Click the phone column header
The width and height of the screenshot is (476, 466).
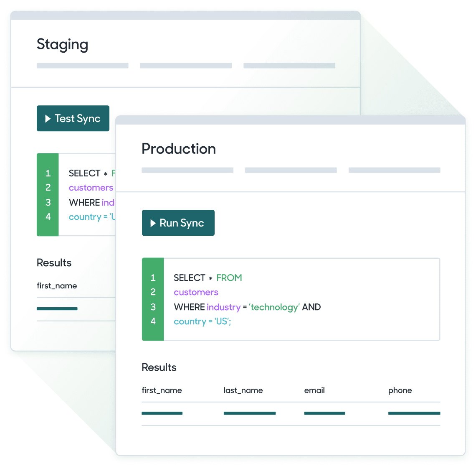400,390
